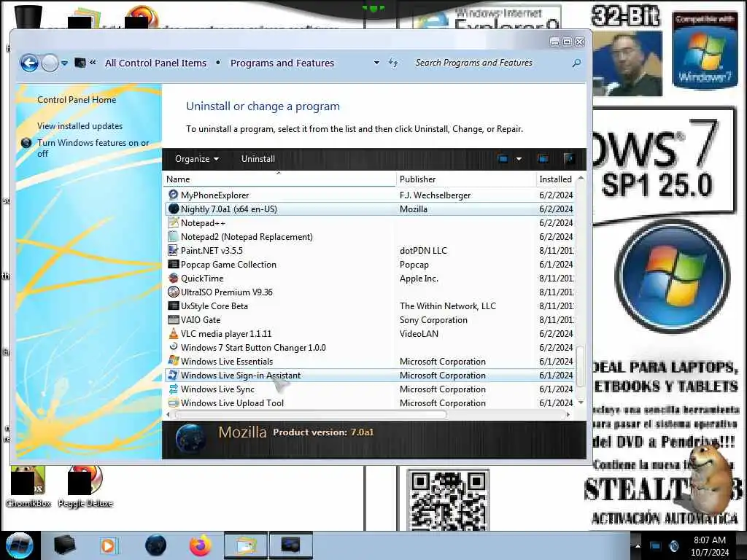This screenshot has height=560, width=747.
Task: Open Control Panel Home link
Action: coord(77,99)
